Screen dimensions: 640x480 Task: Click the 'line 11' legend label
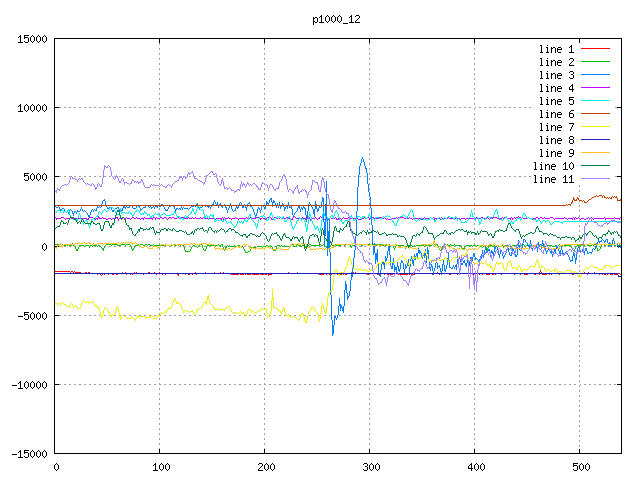553,179
